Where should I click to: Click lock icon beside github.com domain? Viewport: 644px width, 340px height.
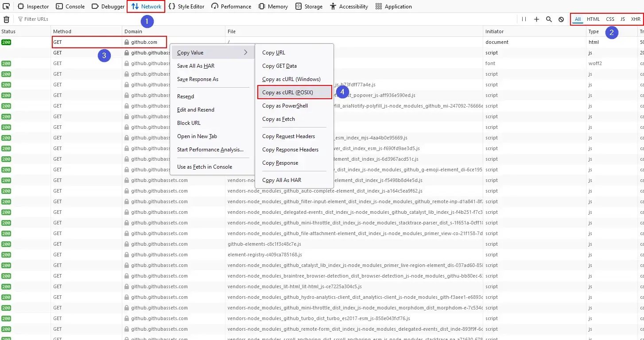pos(127,42)
